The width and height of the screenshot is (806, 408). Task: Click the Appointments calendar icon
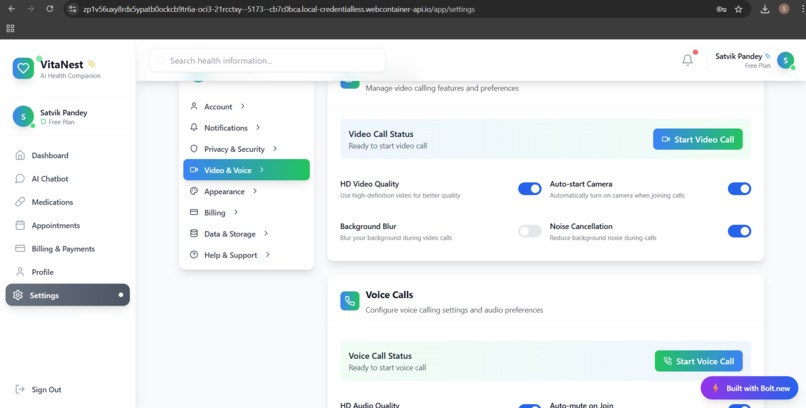[x=20, y=225]
